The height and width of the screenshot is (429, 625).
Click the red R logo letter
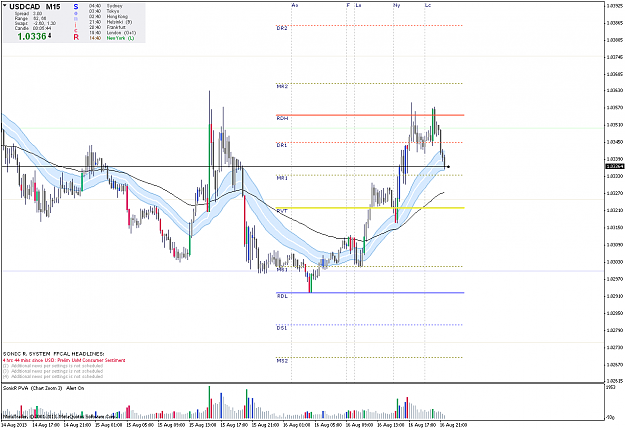click(x=76, y=37)
